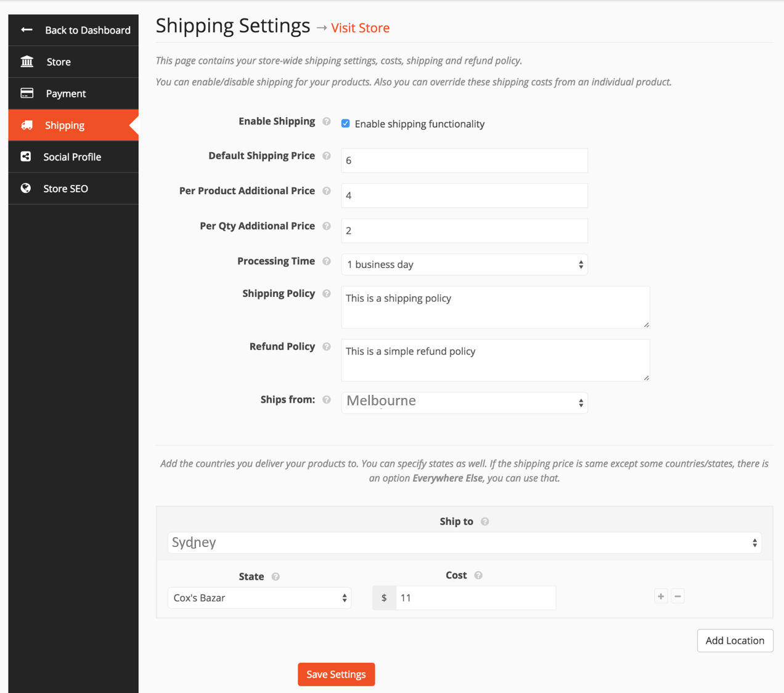The height and width of the screenshot is (693, 784).
Task: Click the Payment card icon in sidebar
Action: tap(26, 93)
